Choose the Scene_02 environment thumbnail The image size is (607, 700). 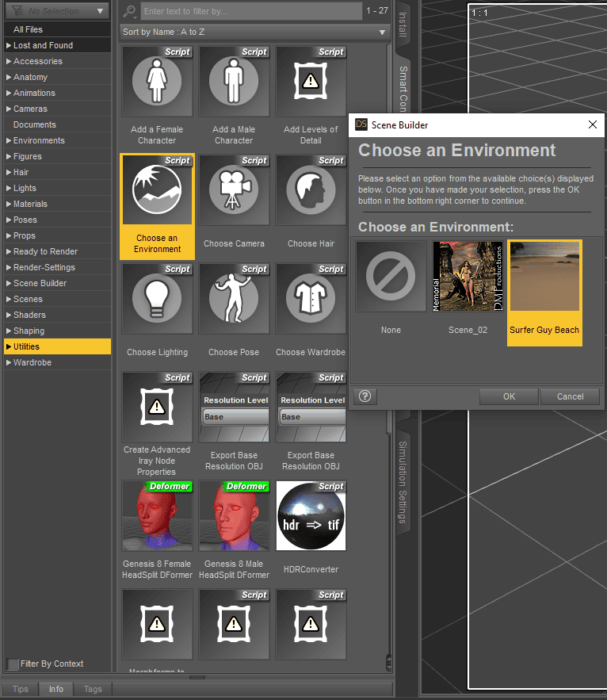[x=468, y=277]
